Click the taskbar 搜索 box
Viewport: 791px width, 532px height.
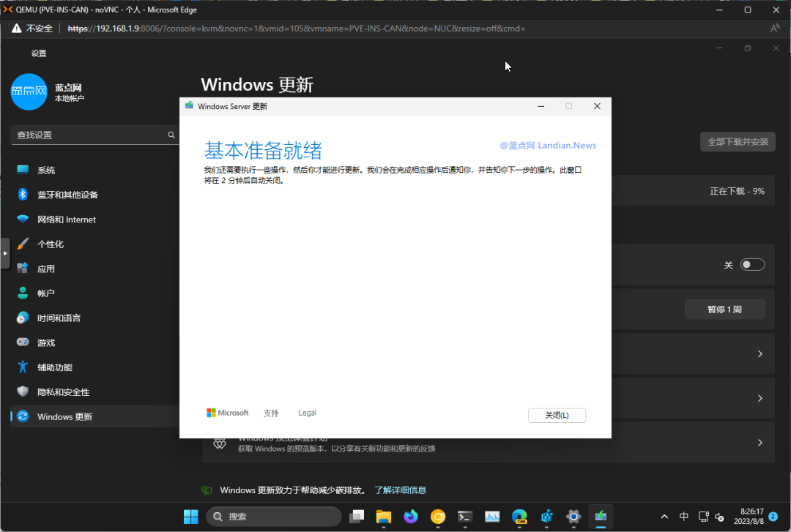(x=274, y=517)
